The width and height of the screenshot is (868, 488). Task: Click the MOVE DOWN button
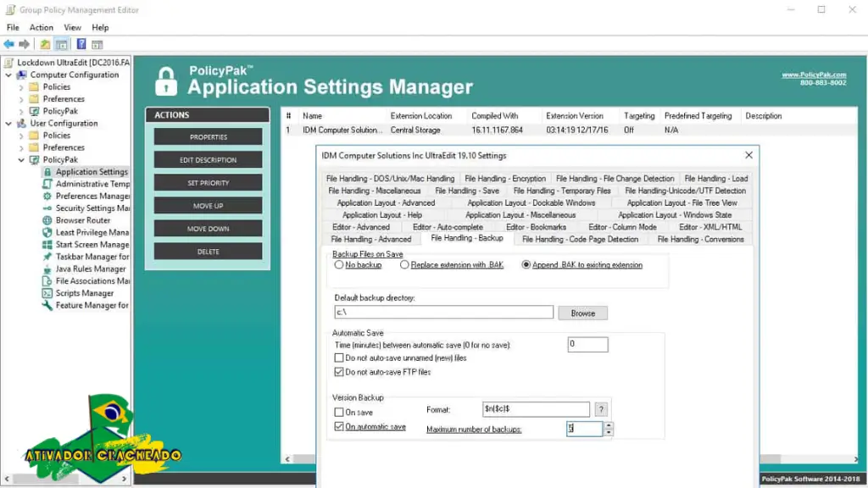point(209,229)
